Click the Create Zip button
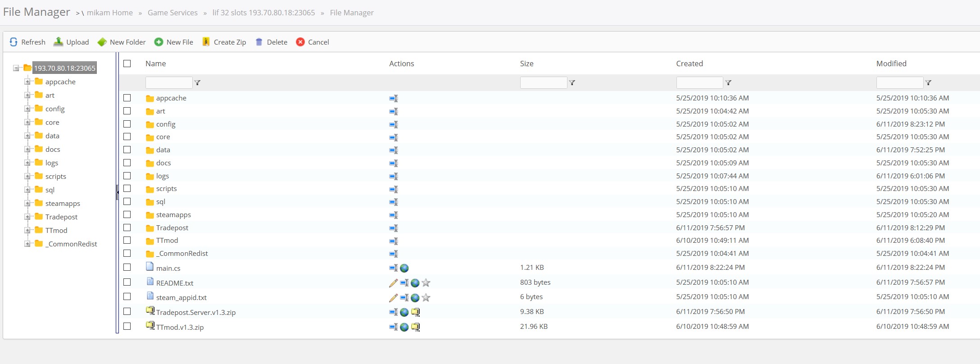 (x=224, y=42)
